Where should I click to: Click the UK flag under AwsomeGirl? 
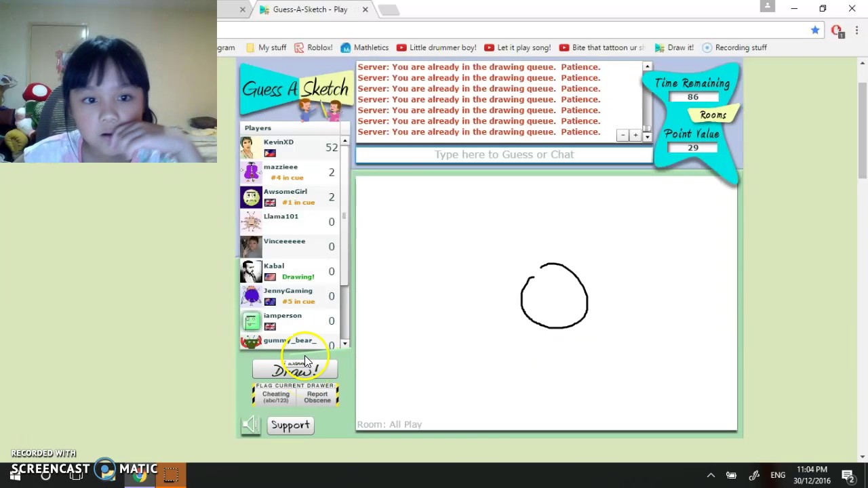(269, 202)
